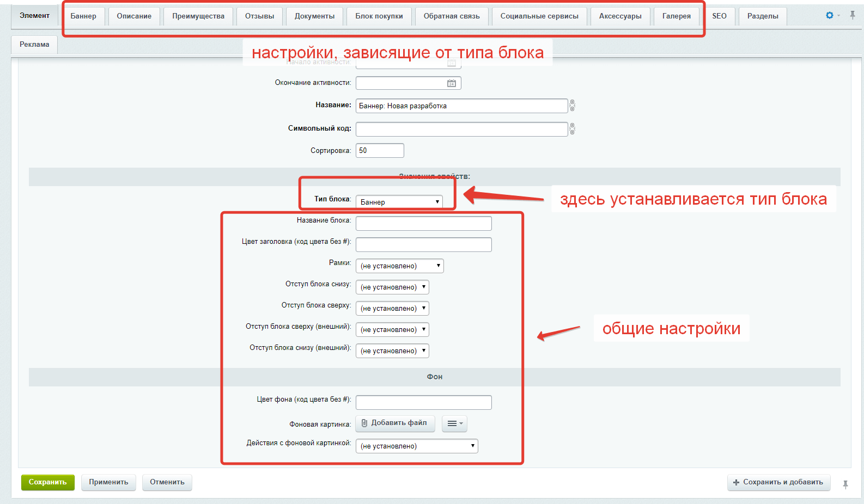
Task: Open the Отступ блока снизу dropdown
Action: tap(392, 287)
